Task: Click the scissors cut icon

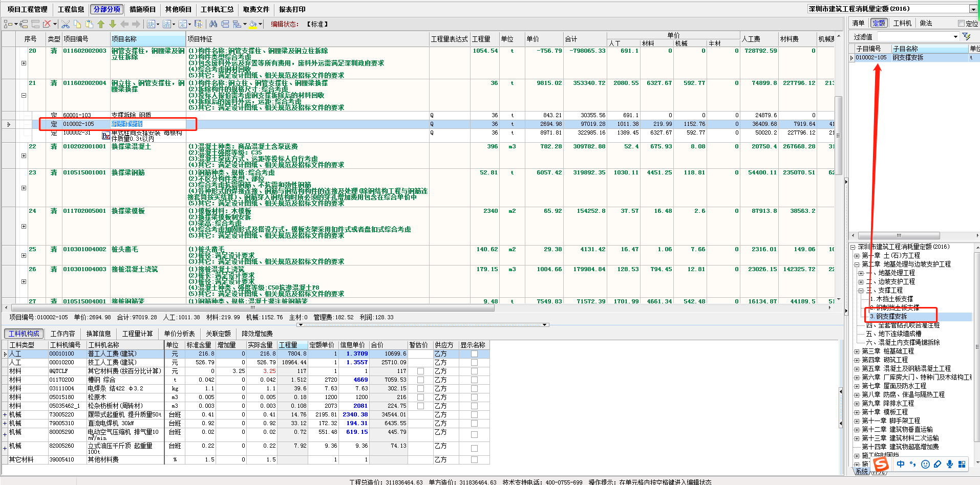Action: pyautogui.click(x=66, y=24)
